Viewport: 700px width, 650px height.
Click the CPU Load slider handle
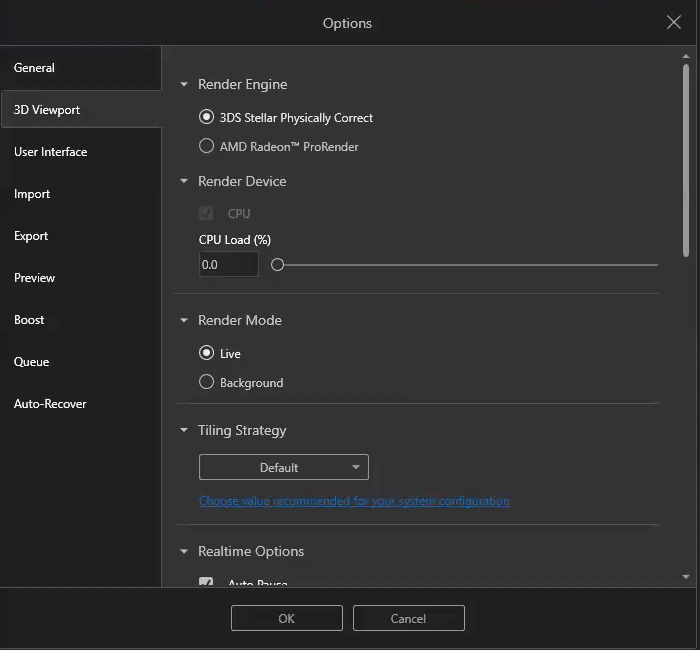pyautogui.click(x=277, y=265)
